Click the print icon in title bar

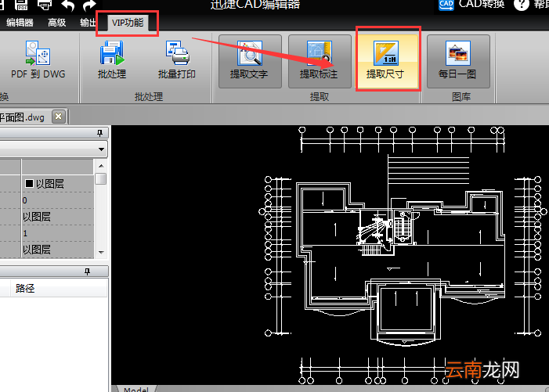(45, 4)
